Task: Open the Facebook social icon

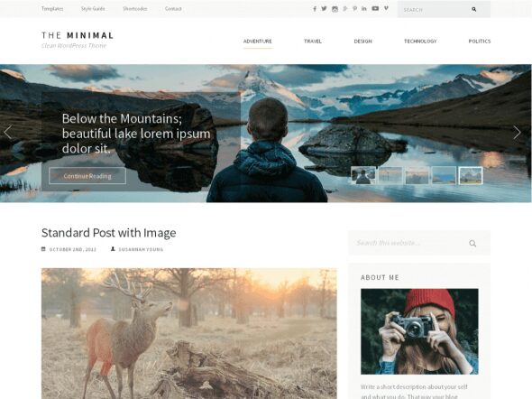Action: 315,9
